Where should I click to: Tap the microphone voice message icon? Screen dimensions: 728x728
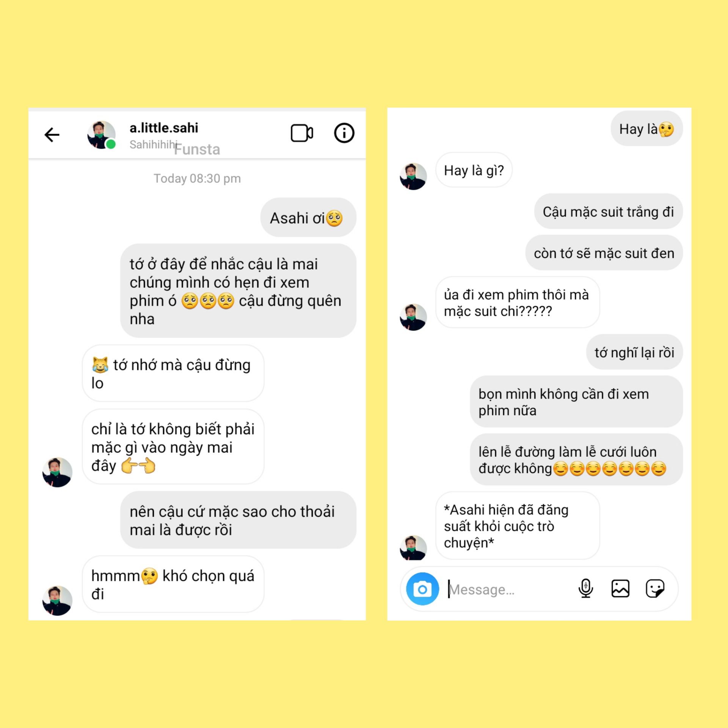pyautogui.click(x=585, y=588)
